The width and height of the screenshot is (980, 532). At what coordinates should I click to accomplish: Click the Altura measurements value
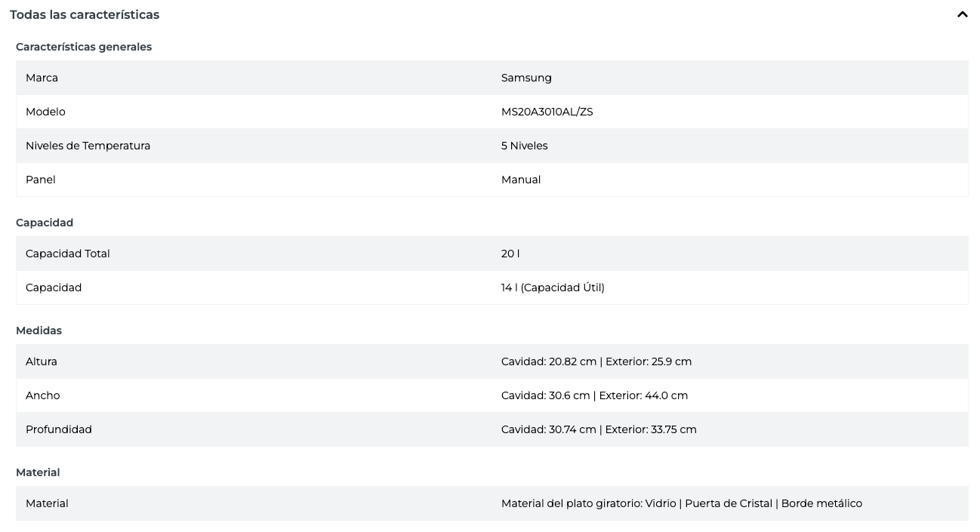(596, 361)
